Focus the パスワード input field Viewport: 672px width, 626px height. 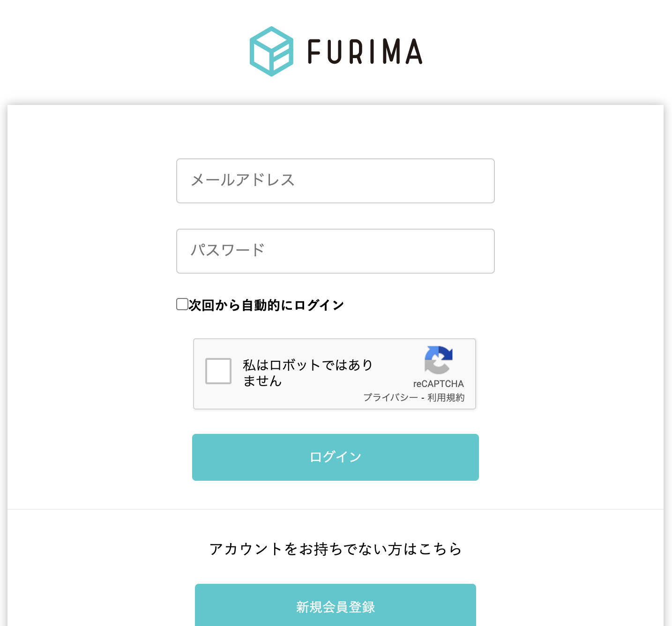pos(335,251)
